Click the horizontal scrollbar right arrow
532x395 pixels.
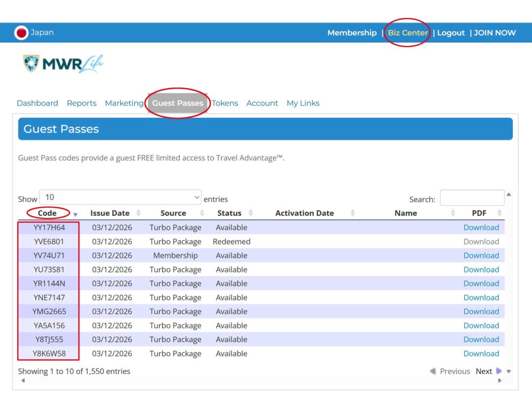500,380
